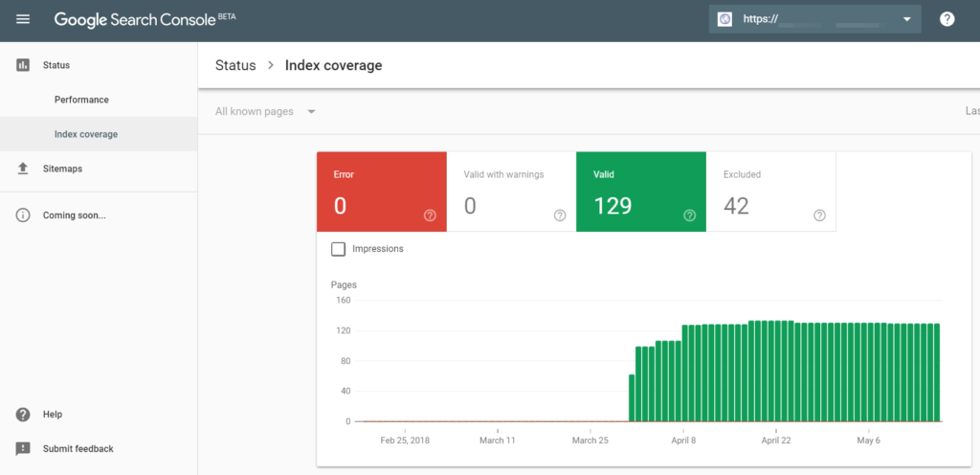The height and width of the screenshot is (475, 980).
Task: Click the BETA label beside the logo
Action: coord(227,15)
